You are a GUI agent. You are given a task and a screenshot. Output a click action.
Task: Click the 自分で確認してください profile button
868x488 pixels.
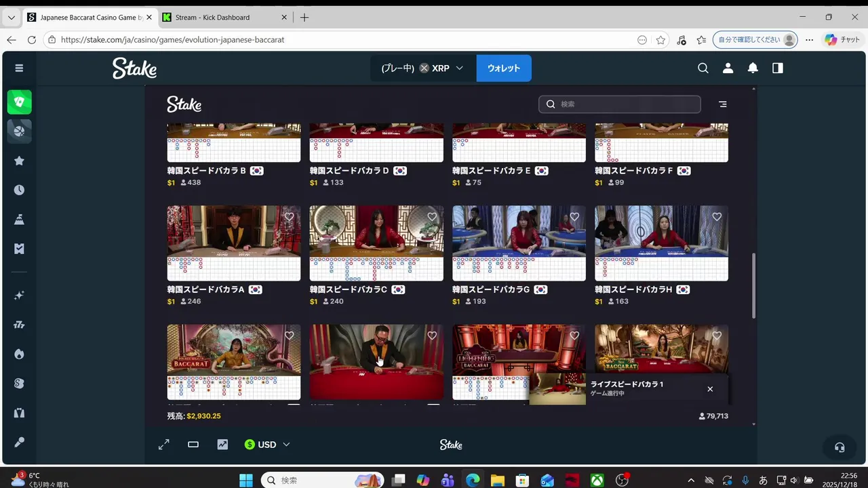(755, 40)
